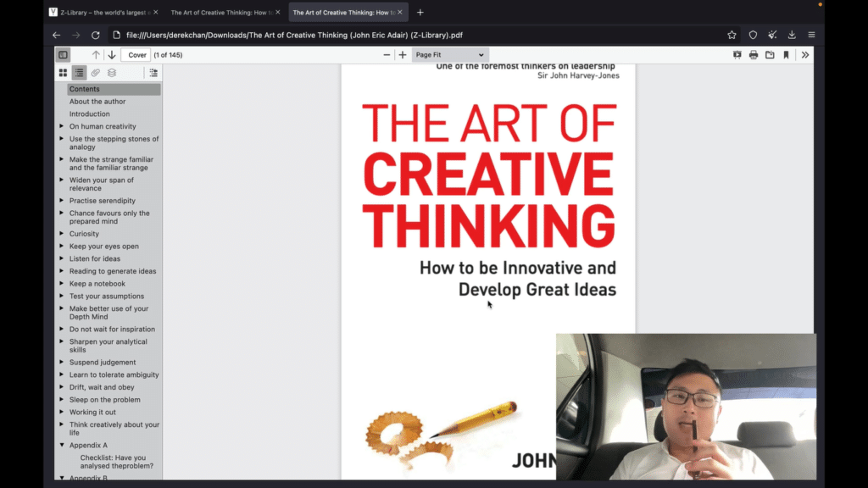Open Sleep on the problem chapter

click(x=104, y=400)
